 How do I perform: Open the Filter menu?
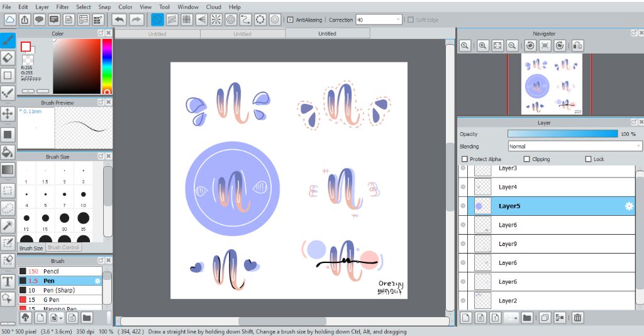point(62,7)
